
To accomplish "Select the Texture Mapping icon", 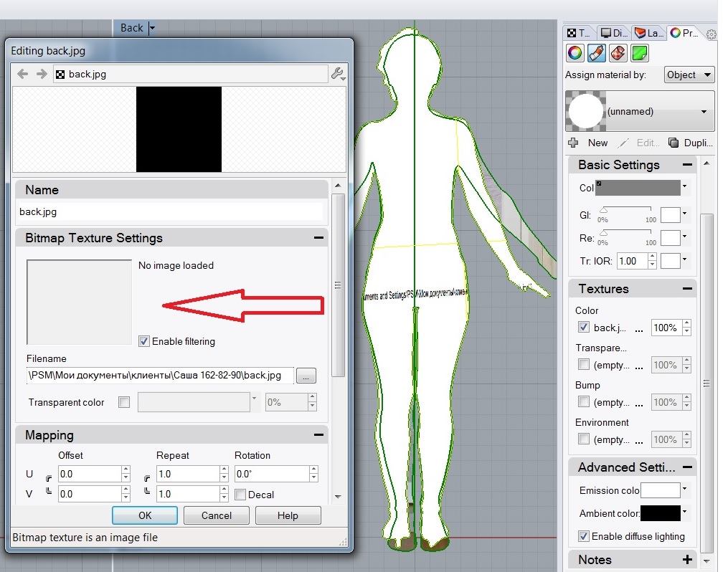I will coord(619,53).
